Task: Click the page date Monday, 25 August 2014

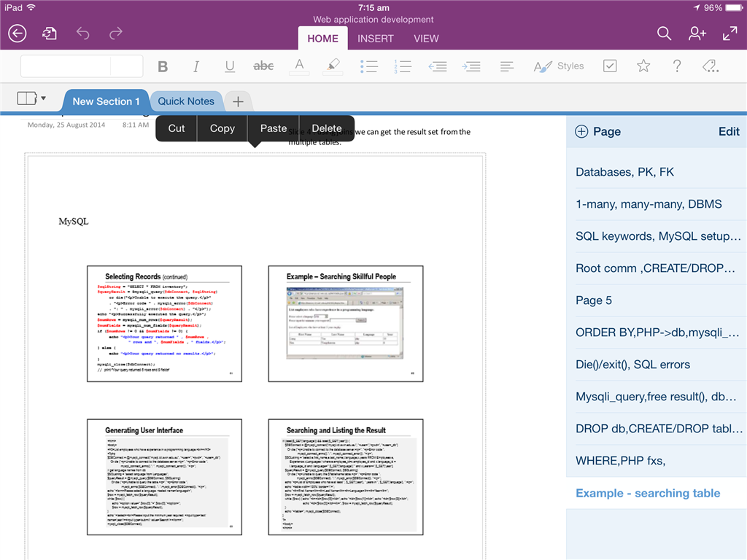Action: pos(66,125)
